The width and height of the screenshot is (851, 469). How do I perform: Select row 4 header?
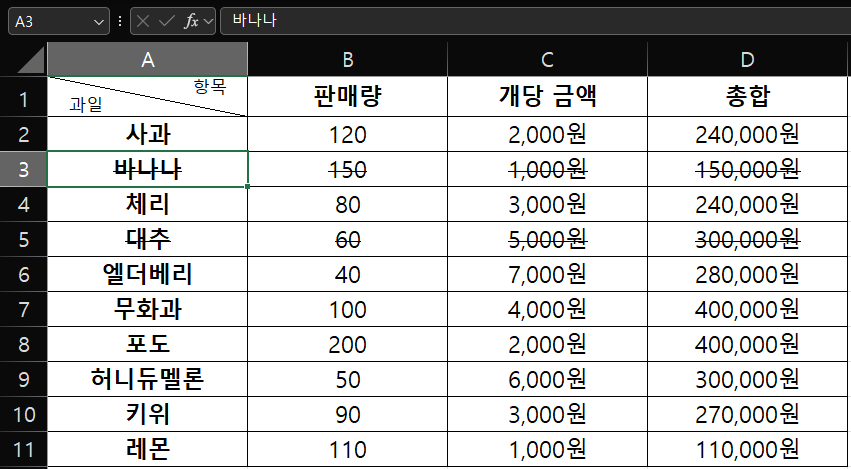tap(23, 204)
